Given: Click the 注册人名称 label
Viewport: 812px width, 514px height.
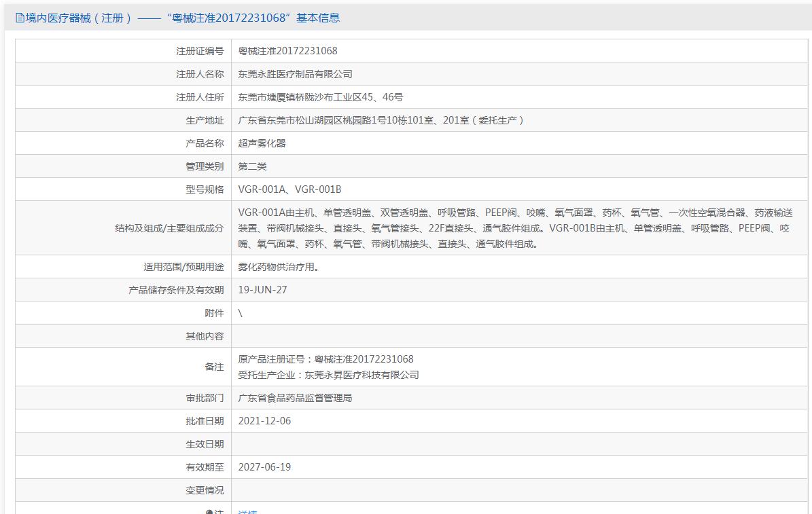Looking at the screenshot, I should pos(200,74).
